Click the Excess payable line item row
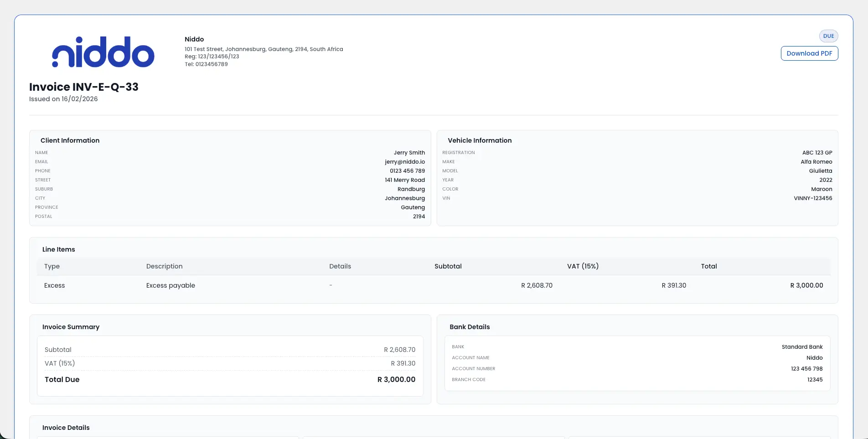Screen dimensions: 868x439 (170, 285)
